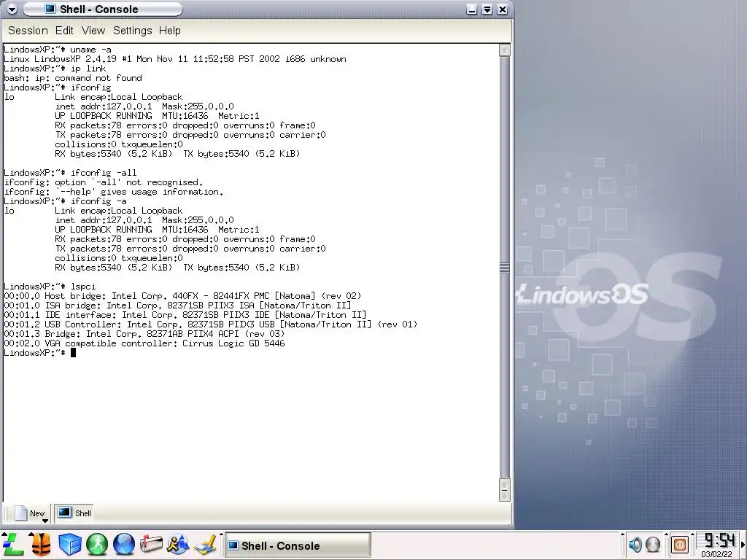The width and height of the screenshot is (747, 560).
Task: Close the Shell - Console window
Action: point(502,9)
